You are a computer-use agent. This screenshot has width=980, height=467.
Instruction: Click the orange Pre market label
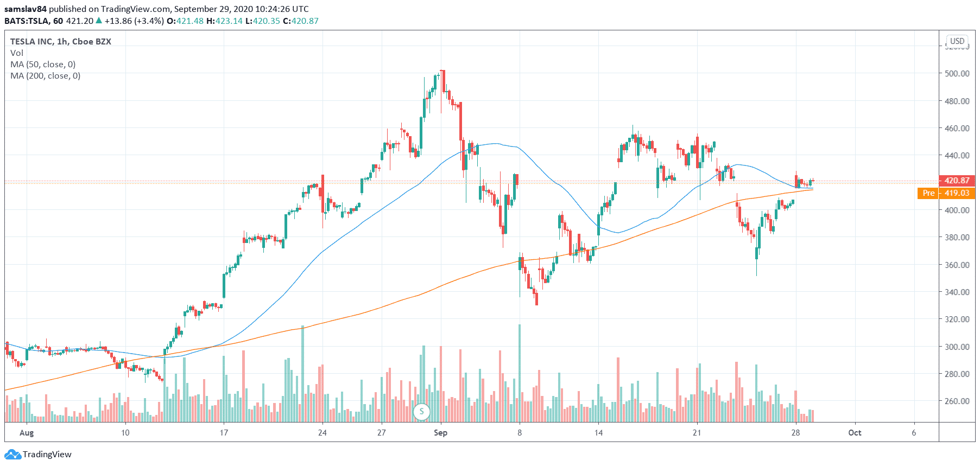(x=928, y=193)
